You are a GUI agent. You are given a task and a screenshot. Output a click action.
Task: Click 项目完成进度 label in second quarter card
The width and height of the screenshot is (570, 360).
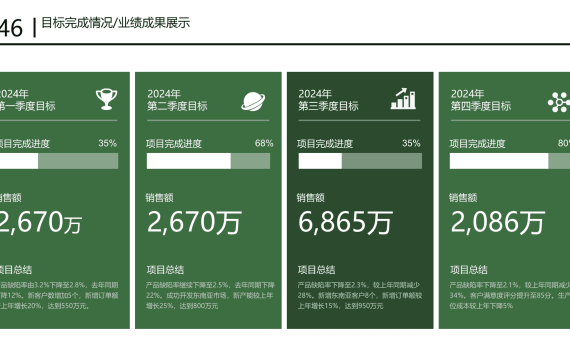click(x=174, y=144)
